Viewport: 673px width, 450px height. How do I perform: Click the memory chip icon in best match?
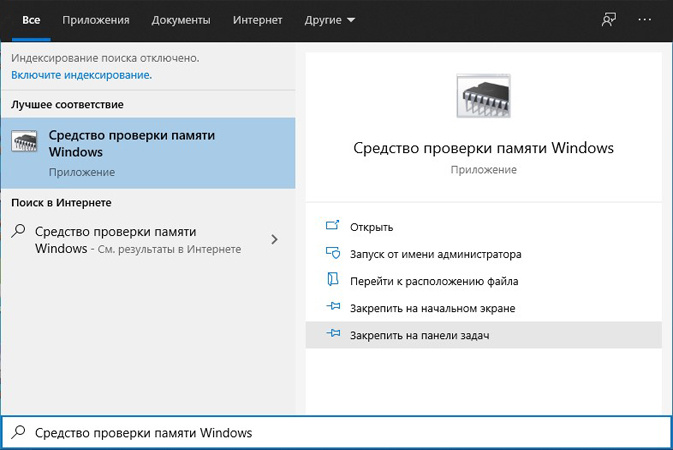(24, 141)
